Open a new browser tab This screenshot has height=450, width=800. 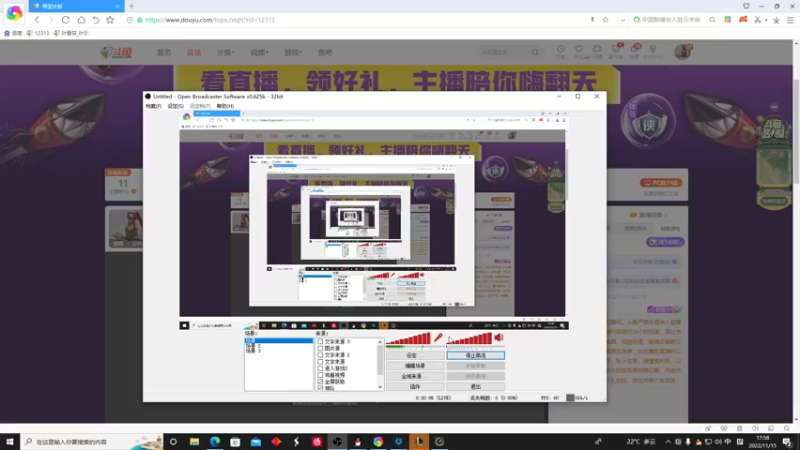[x=131, y=6]
